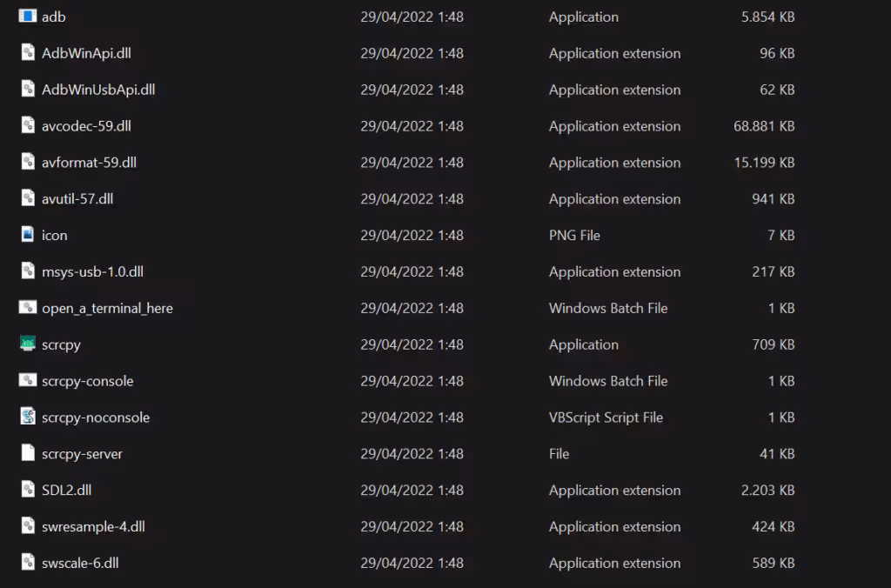The width and height of the screenshot is (891, 588).
Task: Click the 709 KB size of scrcpy
Action: (774, 344)
